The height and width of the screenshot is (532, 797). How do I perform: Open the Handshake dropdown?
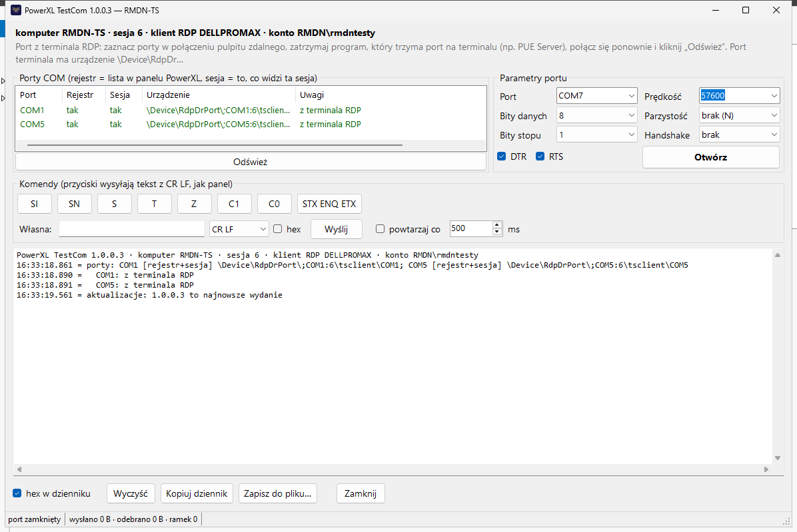739,135
